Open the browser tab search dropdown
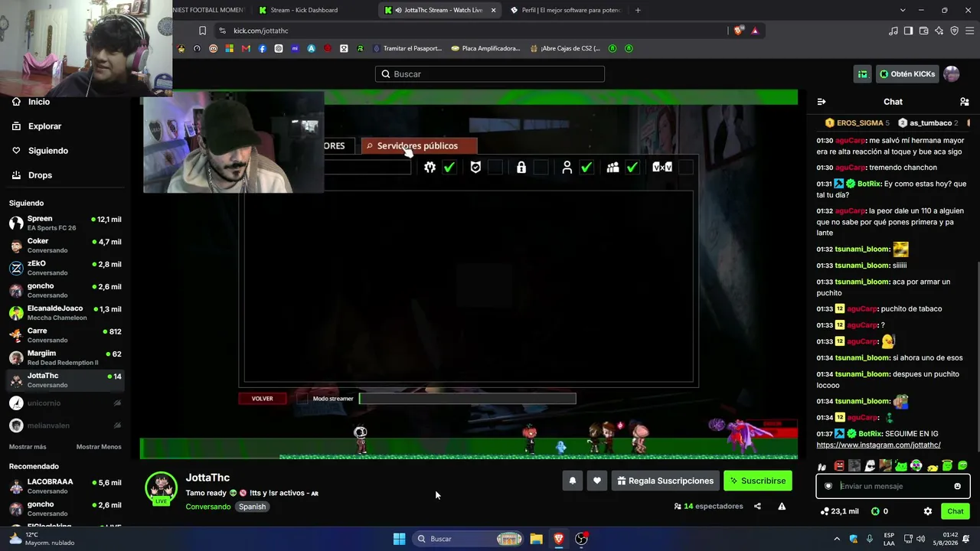Image resolution: width=980 pixels, height=551 pixels. click(903, 10)
